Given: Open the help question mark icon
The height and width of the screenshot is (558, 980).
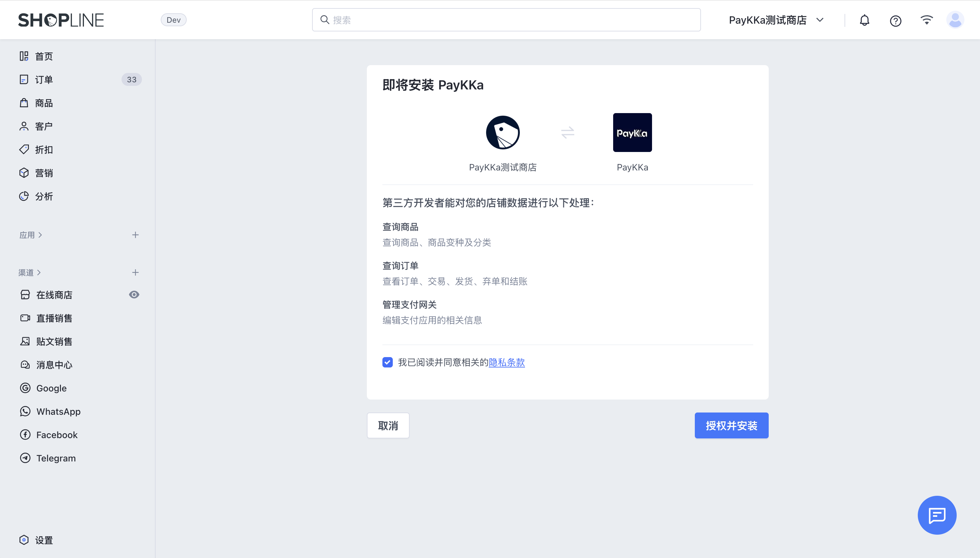Looking at the screenshot, I should (895, 21).
